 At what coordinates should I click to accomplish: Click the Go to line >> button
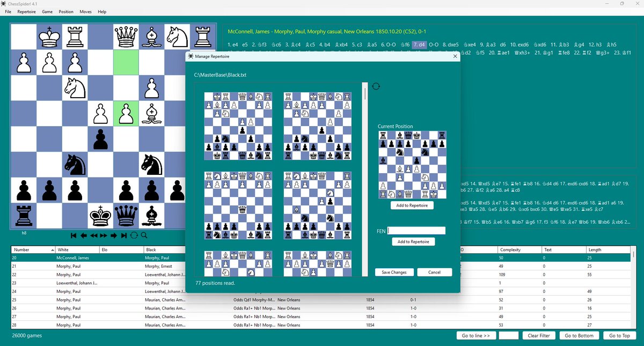click(475, 336)
